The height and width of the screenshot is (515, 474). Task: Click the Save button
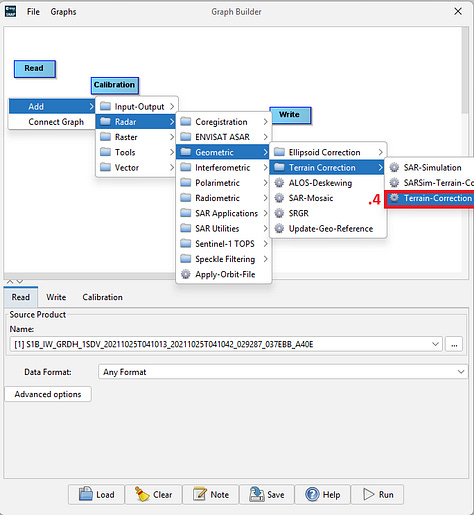pos(267,495)
